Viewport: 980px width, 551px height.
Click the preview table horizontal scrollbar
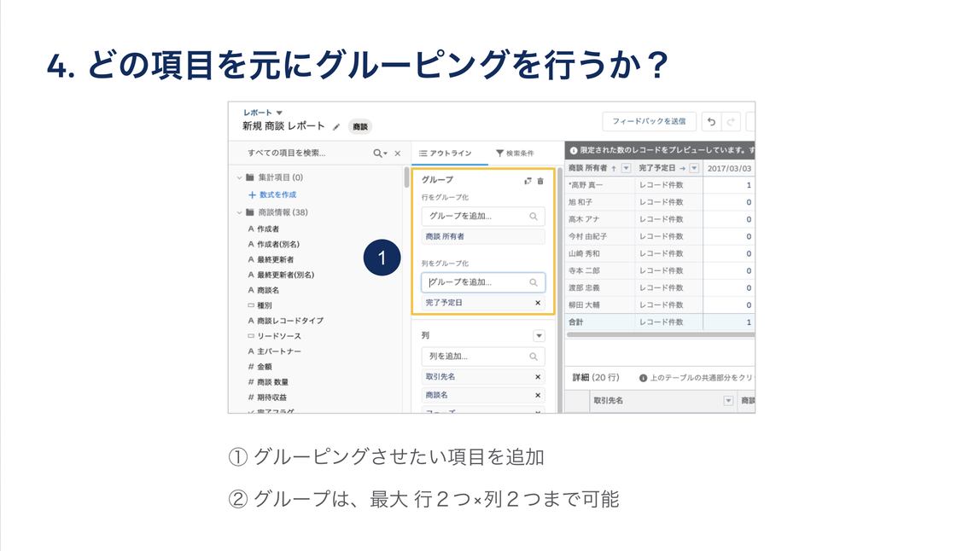pos(660,335)
